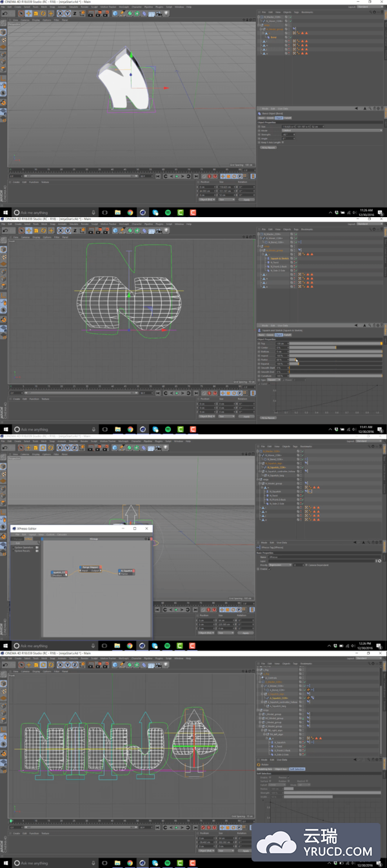Viewport: 387px width, 868px height.
Task: Toggle the Squash & Stretch enable checkmark in Object Manager
Action: click(x=296, y=258)
